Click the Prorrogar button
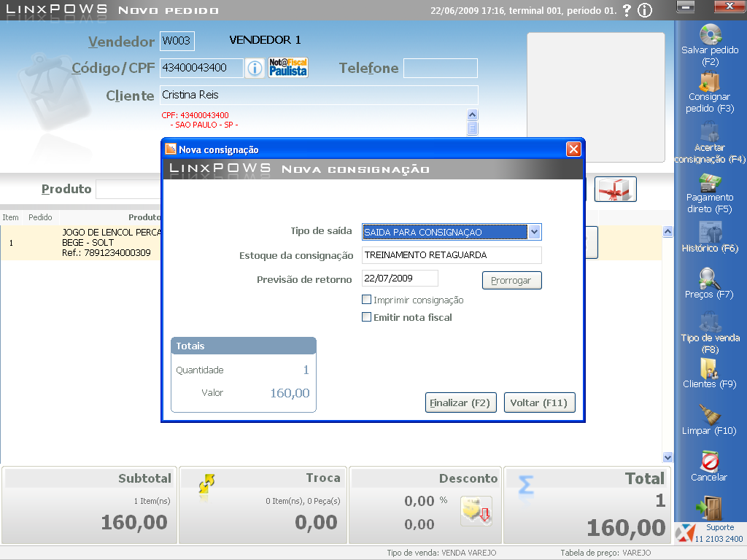Screen dimensions: 747x560 pos(511,280)
